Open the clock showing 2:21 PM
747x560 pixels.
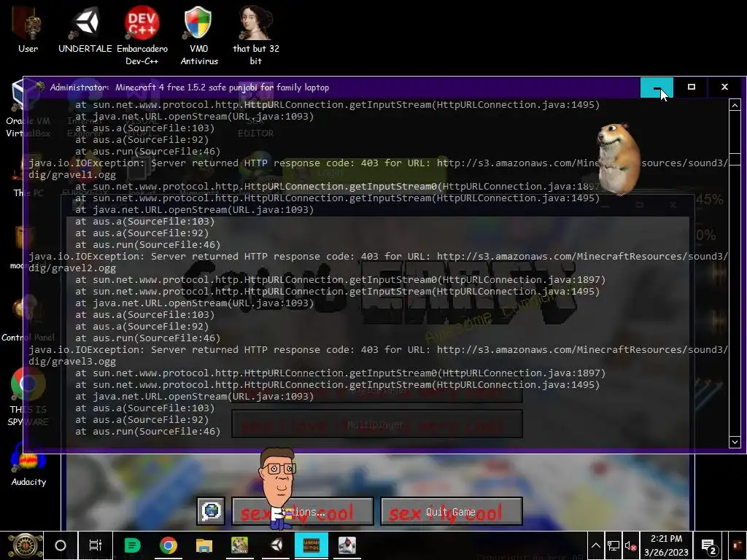(x=666, y=545)
